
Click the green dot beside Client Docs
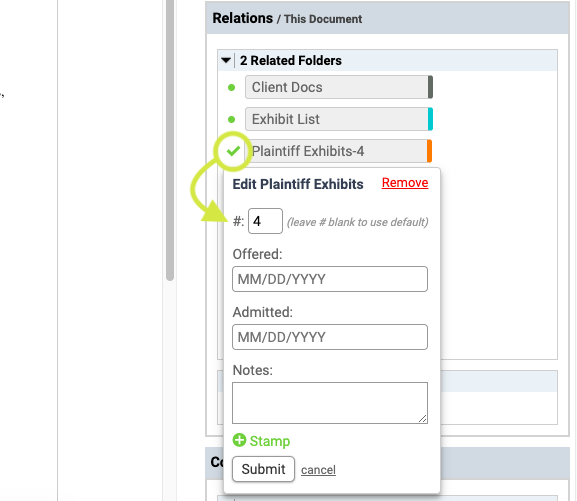tap(231, 88)
